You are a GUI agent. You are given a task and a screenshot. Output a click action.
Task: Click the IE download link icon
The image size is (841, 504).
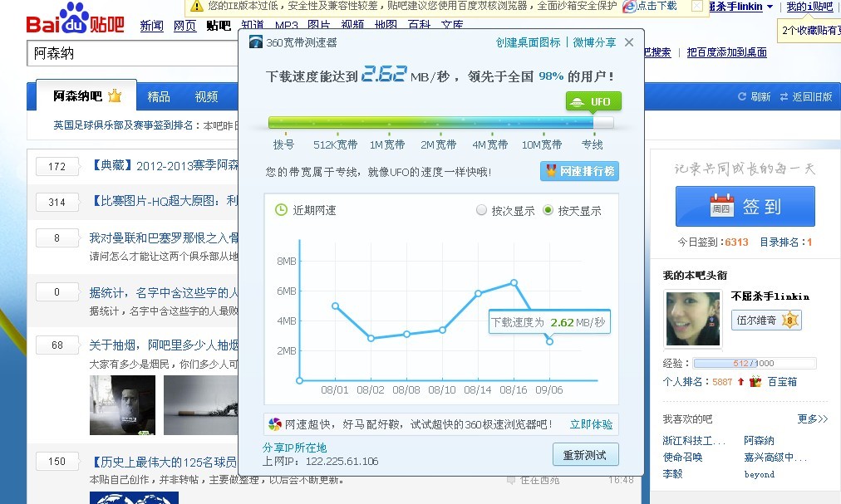click(629, 7)
